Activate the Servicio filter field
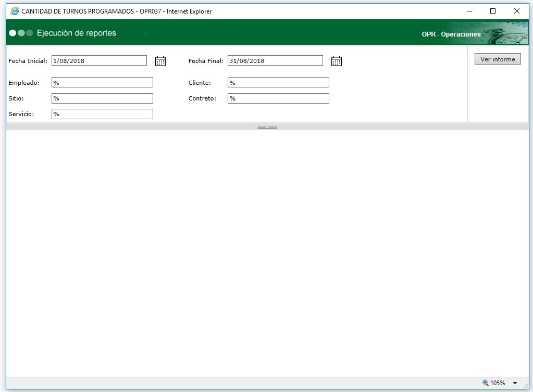The image size is (533, 392). [102, 114]
